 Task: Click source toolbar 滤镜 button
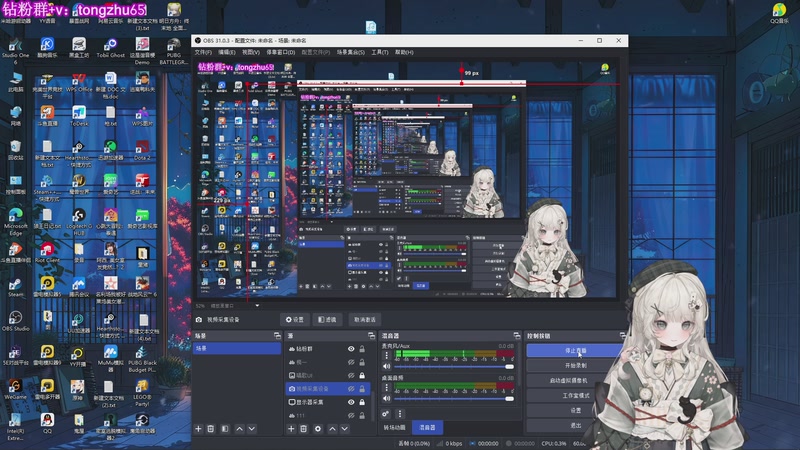pos(327,320)
